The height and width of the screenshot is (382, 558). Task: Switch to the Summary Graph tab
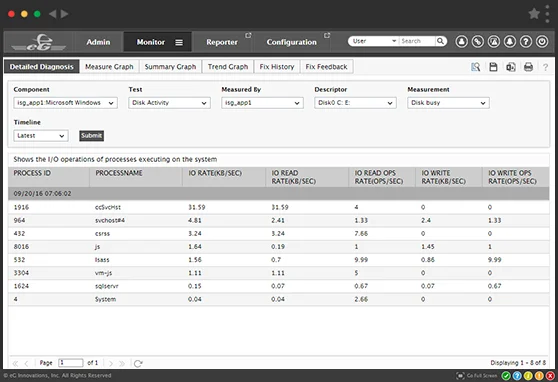tap(170, 67)
